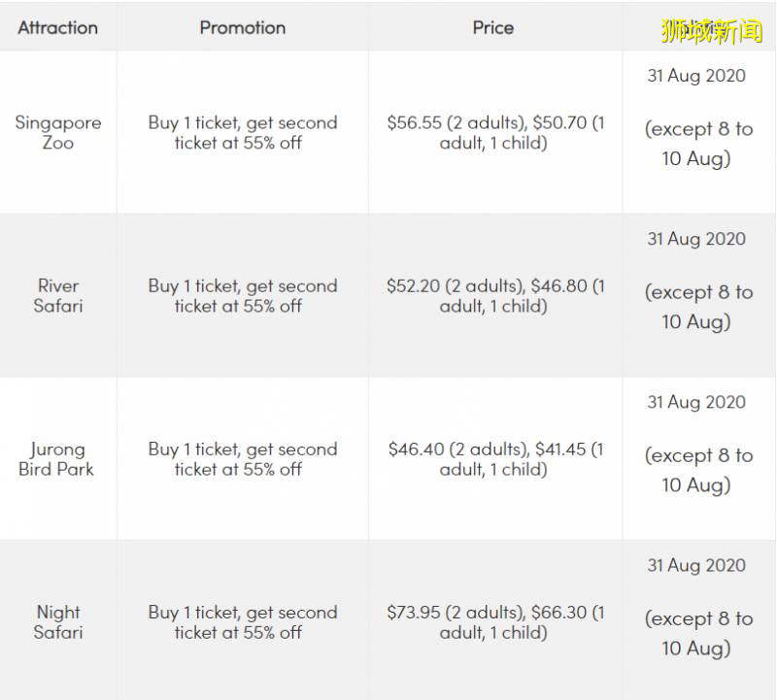Click the River Safari promotion text
Screen dimensions: 777x700
pyautogui.click(x=243, y=296)
